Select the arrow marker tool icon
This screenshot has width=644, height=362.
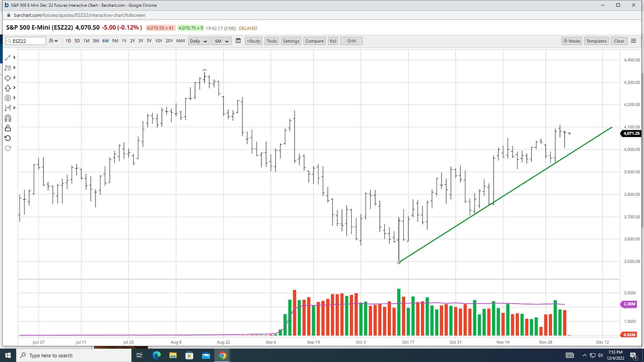8,88
